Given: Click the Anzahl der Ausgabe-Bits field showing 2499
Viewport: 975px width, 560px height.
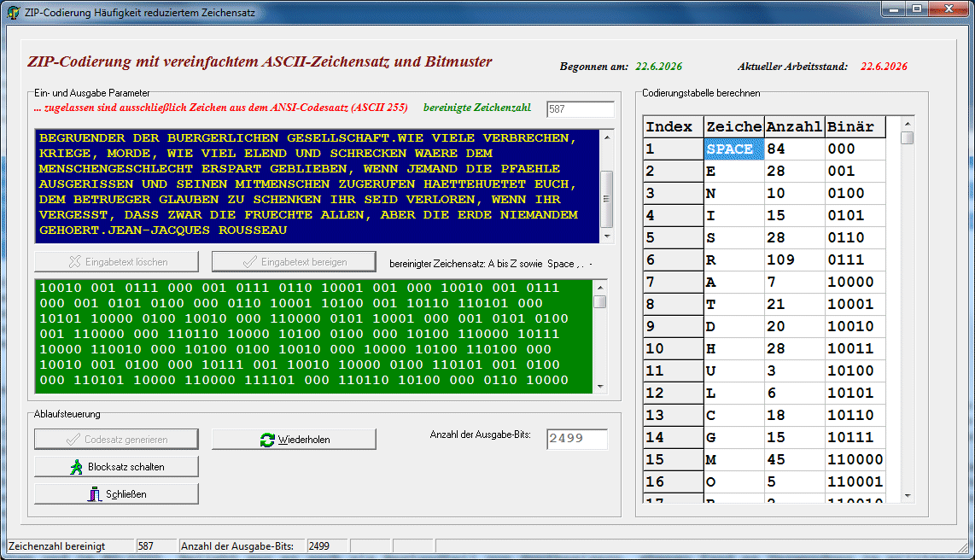Looking at the screenshot, I should (576, 439).
